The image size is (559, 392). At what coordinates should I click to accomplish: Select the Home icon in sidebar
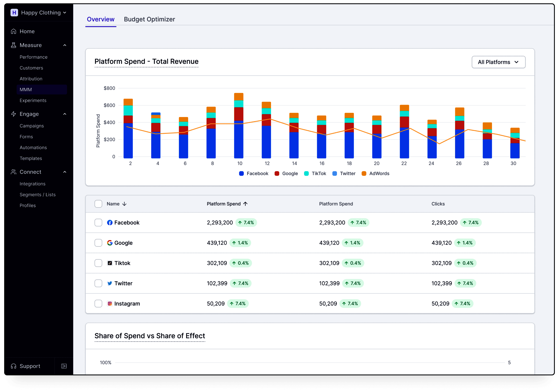14,31
